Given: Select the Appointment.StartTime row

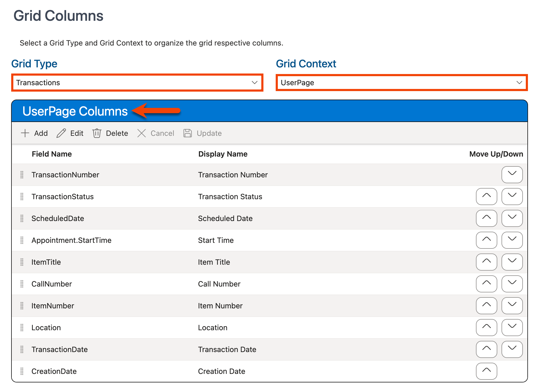Looking at the screenshot, I should (x=71, y=240).
